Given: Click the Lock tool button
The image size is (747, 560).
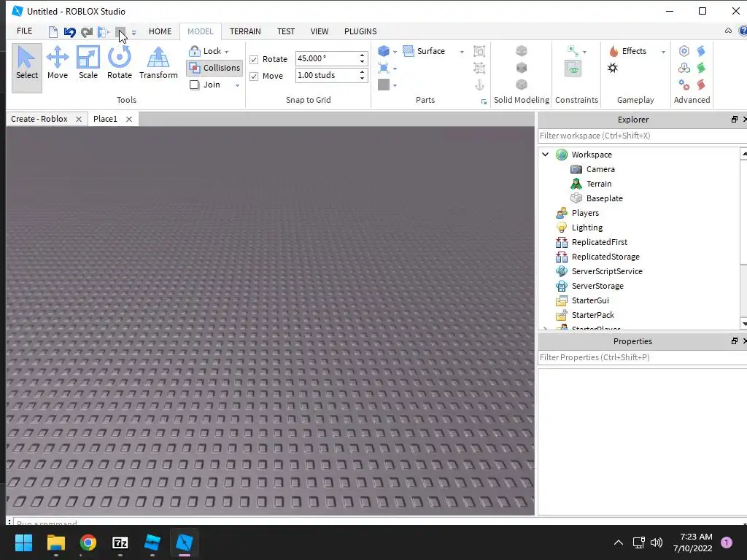Looking at the screenshot, I should (x=205, y=51).
